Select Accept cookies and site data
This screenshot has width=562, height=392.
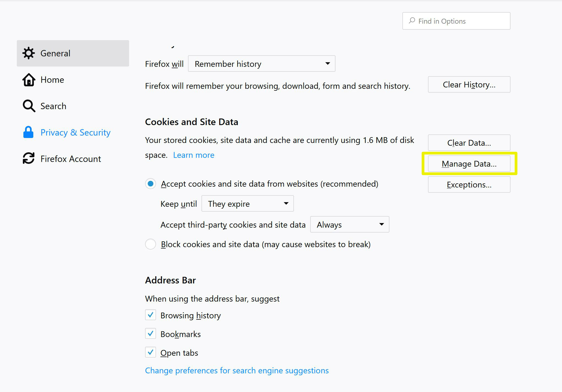[151, 184]
